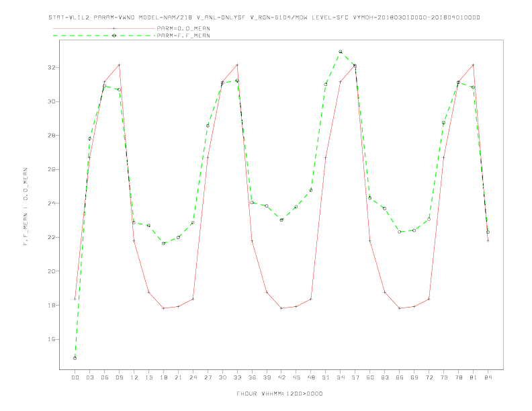The width and height of the screenshot is (532, 411).
Task: Click the x-axis forecast hour 39 label
Action: pos(267,377)
